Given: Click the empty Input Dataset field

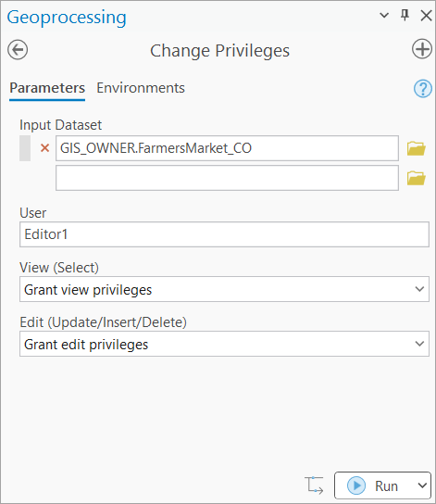Looking at the screenshot, I should [227, 178].
